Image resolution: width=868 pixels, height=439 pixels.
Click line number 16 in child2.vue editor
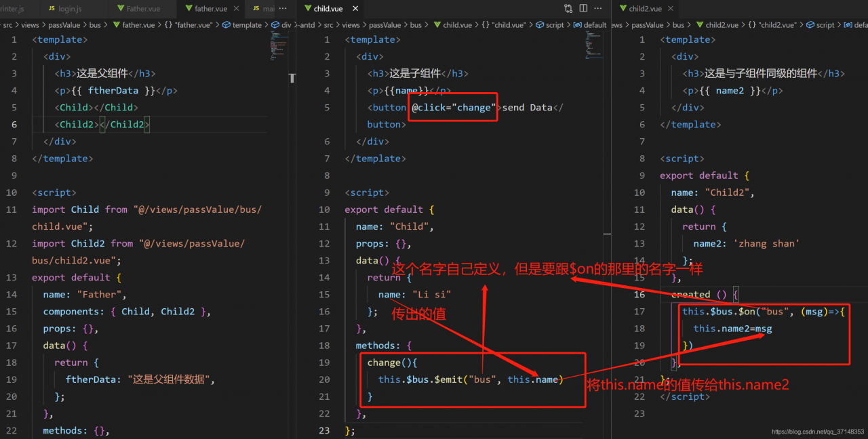point(639,294)
